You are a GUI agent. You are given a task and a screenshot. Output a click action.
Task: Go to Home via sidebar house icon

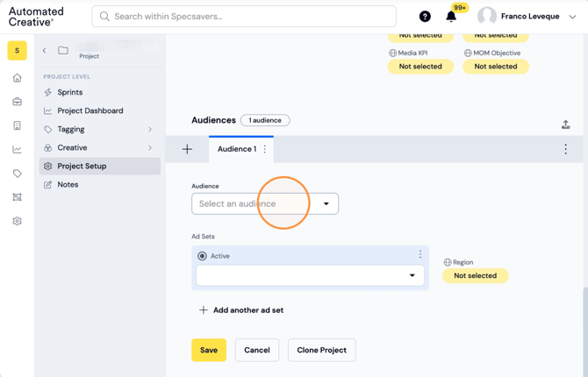click(x=17, y=78)
